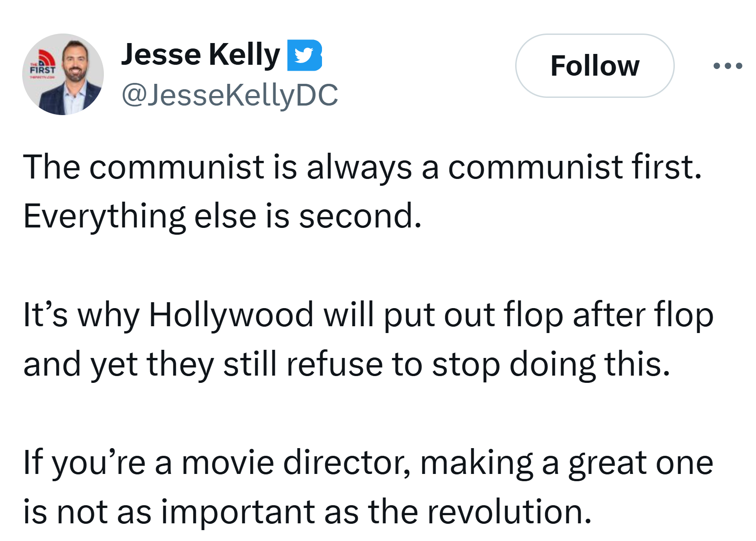Viewport: 756px width, 541px height.
Task: Open Jesse Kelly's circular profile picture
Action: (63, 74)
